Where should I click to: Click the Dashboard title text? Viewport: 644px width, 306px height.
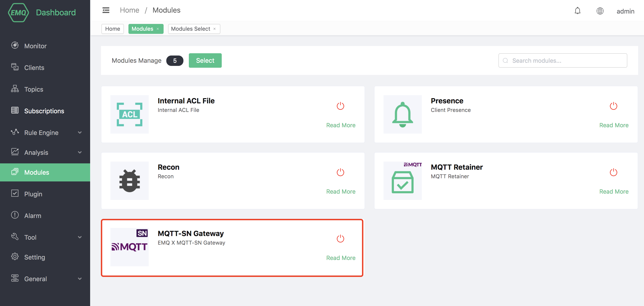pyautogui.click(x=56, y=12)
